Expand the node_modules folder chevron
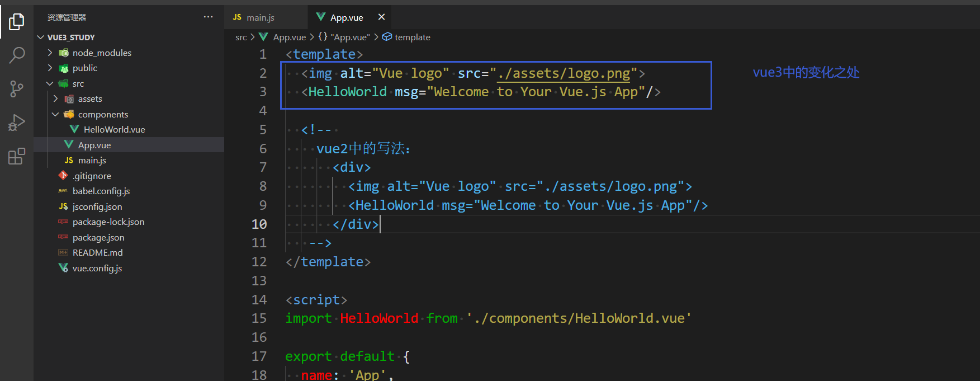This screenshot has height=381, width=980. [50, 53]
